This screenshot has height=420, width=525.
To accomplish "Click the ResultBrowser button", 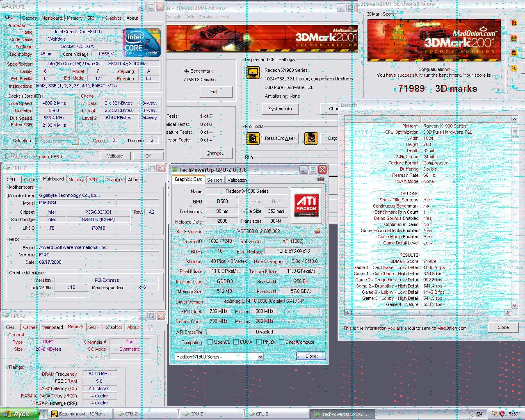I will 280,138.
